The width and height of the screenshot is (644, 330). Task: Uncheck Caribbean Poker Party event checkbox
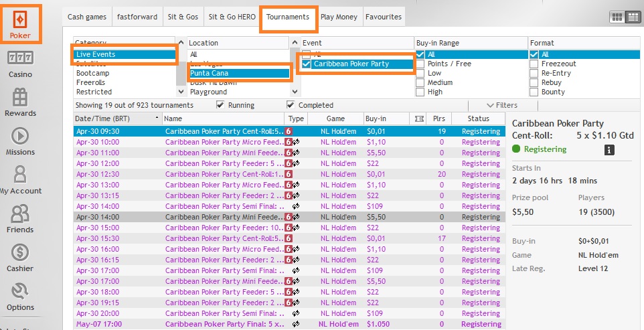(307, 64)
